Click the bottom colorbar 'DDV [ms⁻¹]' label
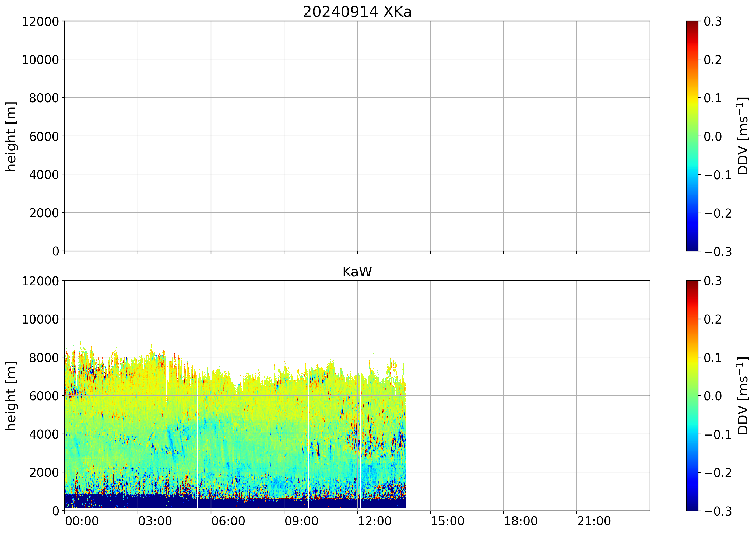The image size is (756, 533). (743, 396)
